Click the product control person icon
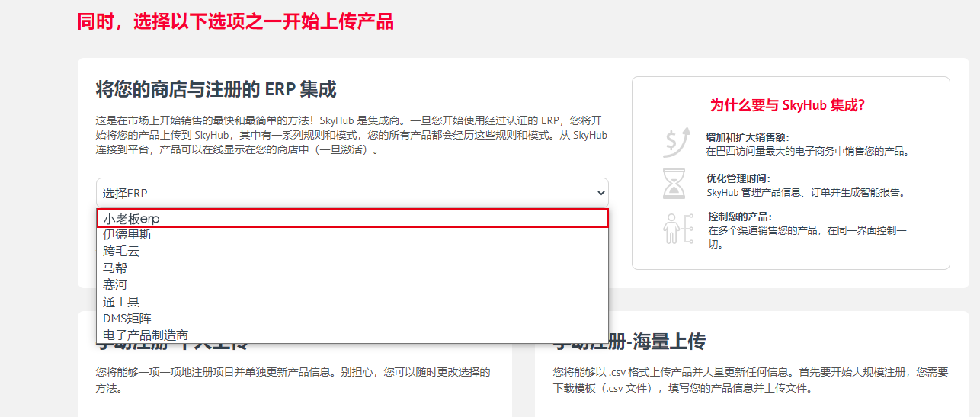The image size is (980, 417). 677,227
